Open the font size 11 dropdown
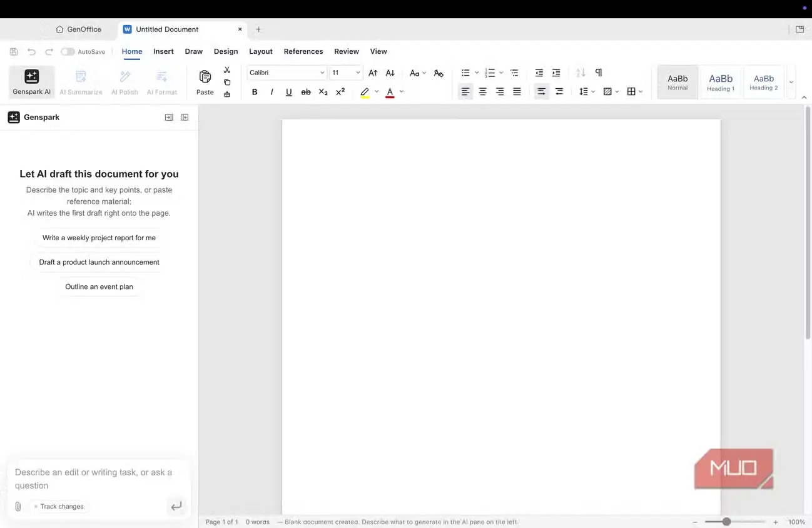This screenshot has height=528, width=812. coord(346,73)
